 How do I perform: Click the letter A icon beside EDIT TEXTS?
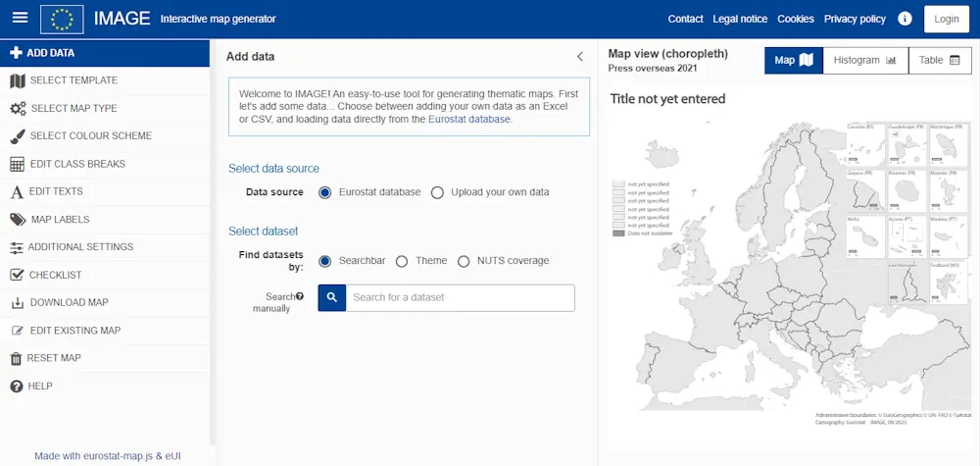click(17, 192)
